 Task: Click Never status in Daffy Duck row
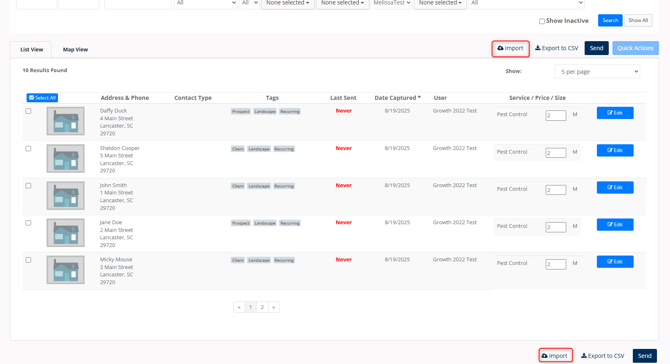tap(344, 111)
